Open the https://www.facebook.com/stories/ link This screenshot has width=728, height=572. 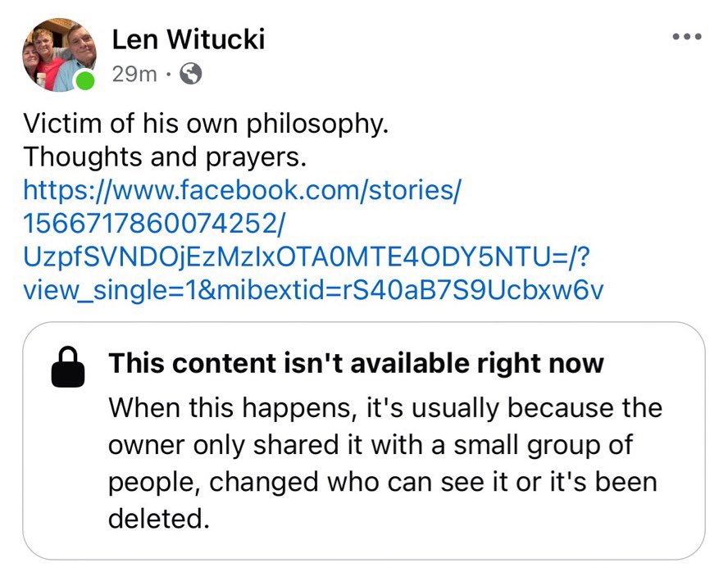[242, 190]
